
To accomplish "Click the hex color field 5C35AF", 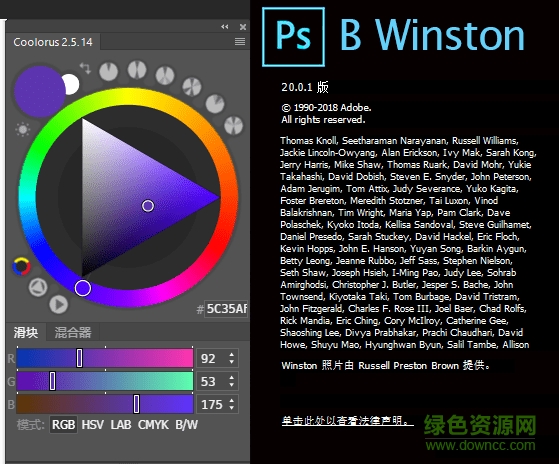I will (x=226, y=309).
